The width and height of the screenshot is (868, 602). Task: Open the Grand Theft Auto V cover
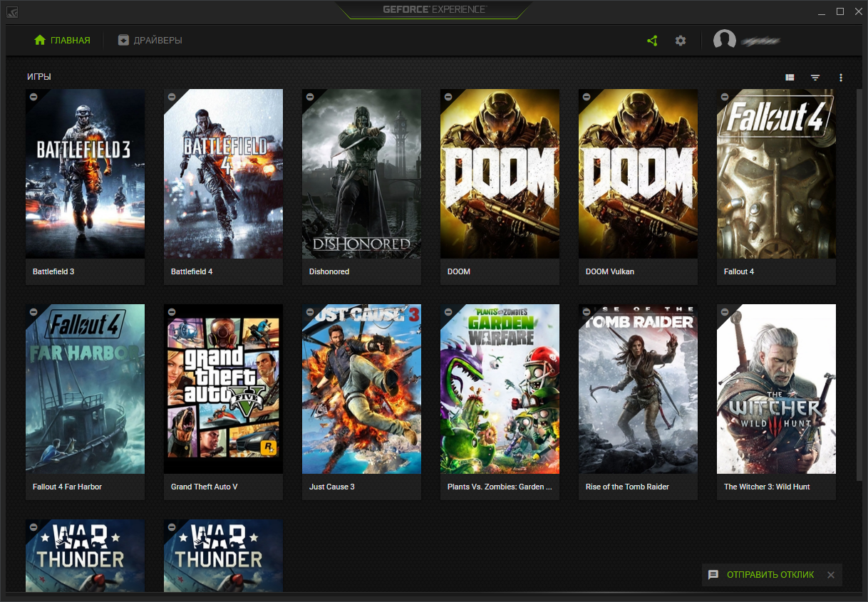tap(223, 389)
